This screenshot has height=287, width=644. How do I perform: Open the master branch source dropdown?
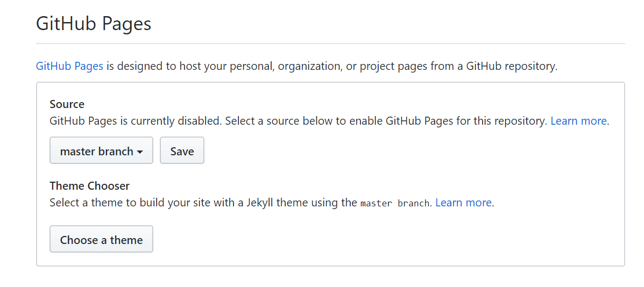(x=97, y=151)
